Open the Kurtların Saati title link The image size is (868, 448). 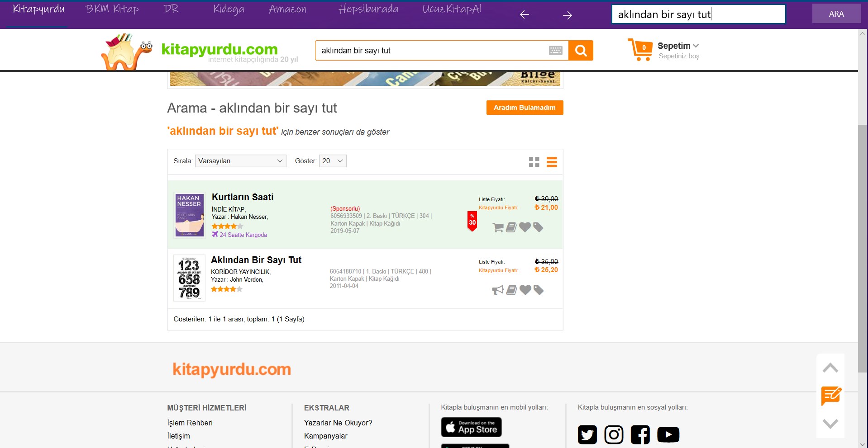(243, 197)
